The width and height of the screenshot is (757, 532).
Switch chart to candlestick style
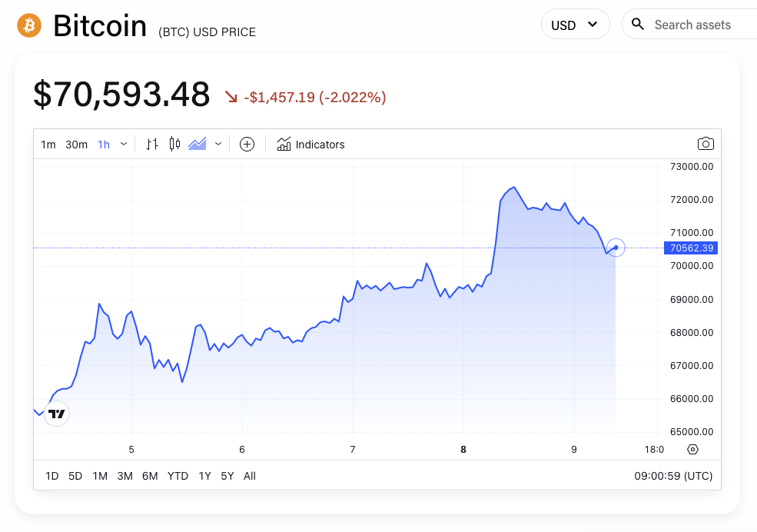[173, 144]
